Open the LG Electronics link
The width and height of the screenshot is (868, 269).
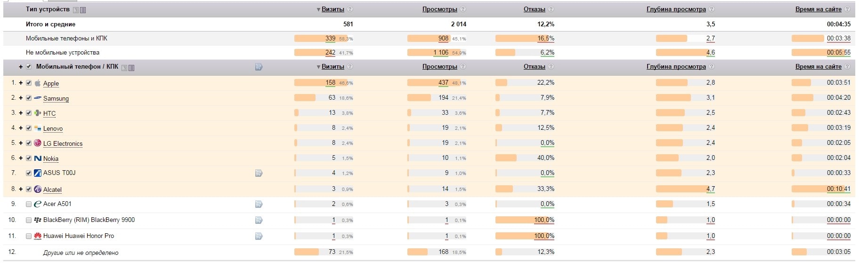63,143
